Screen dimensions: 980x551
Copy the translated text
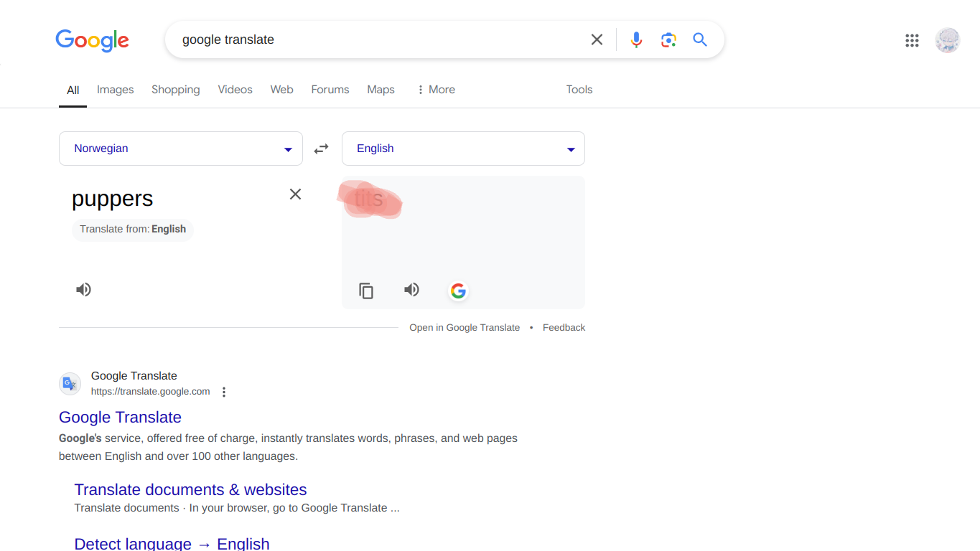tap(366, 291)
